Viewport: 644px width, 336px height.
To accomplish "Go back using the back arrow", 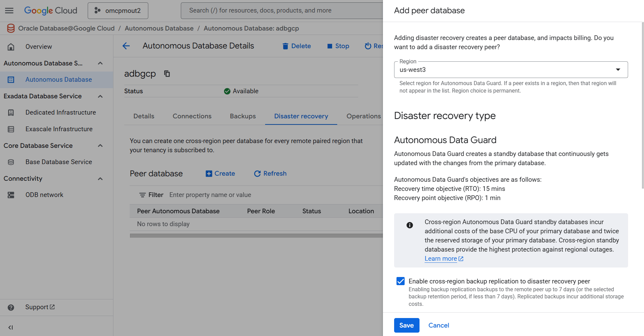I will [x=126, y=46].
